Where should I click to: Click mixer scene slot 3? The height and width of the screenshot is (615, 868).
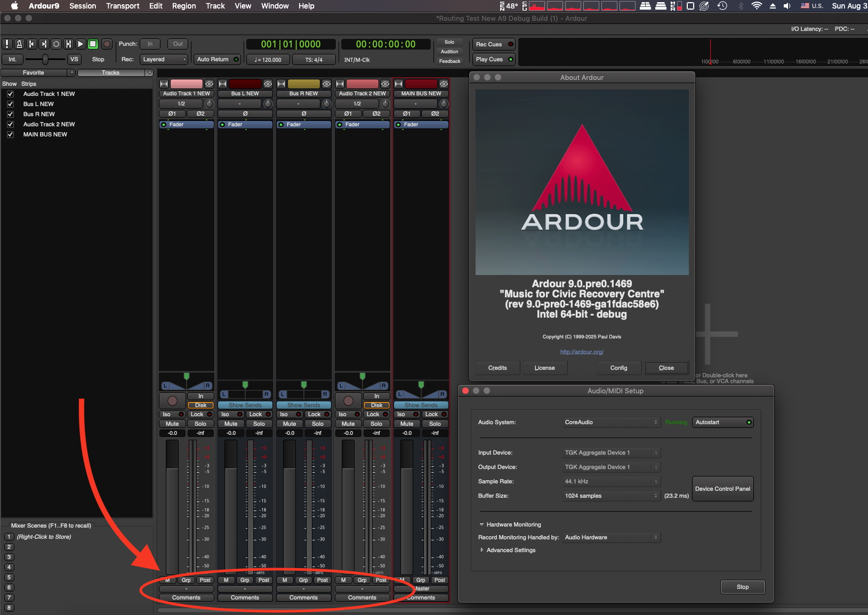9,557
